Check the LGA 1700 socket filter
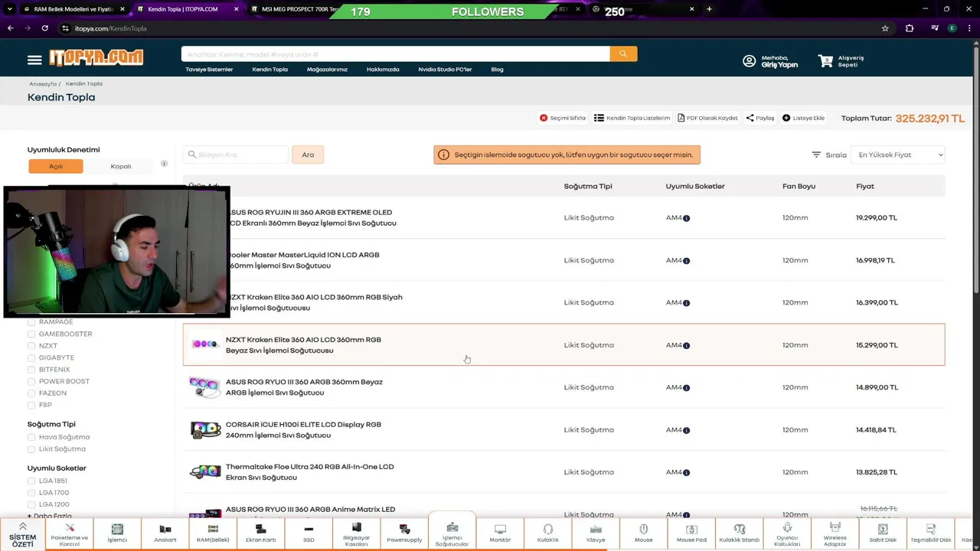980x551 pixels. [x=31, y=493]
